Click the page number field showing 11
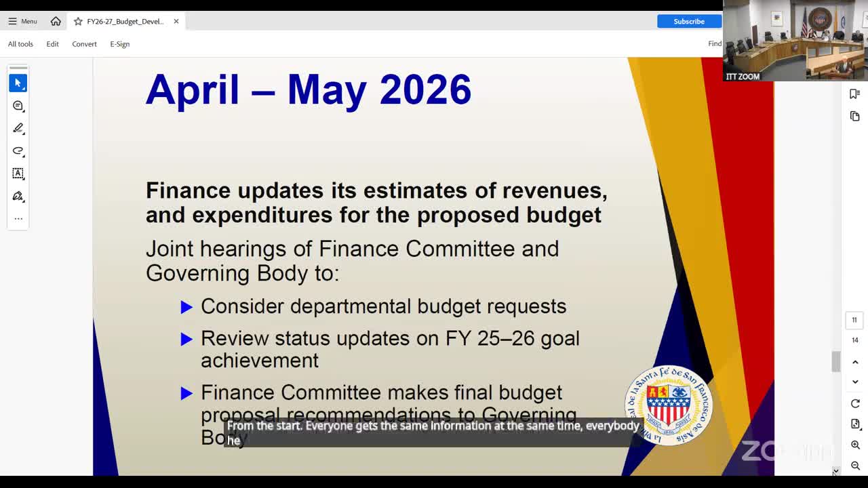This screenshot has width=868, height=488. [x=854, y=320]
